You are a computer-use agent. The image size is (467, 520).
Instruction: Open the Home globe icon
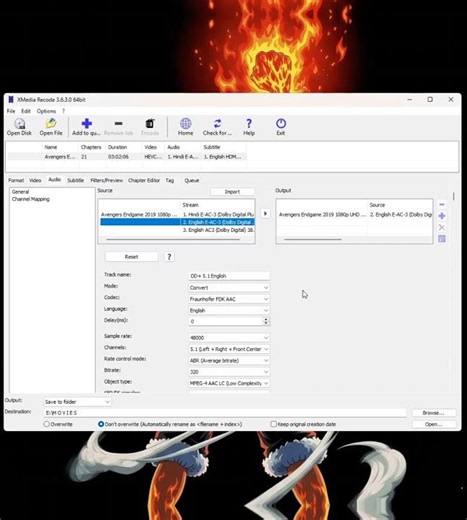pos(185,127)
